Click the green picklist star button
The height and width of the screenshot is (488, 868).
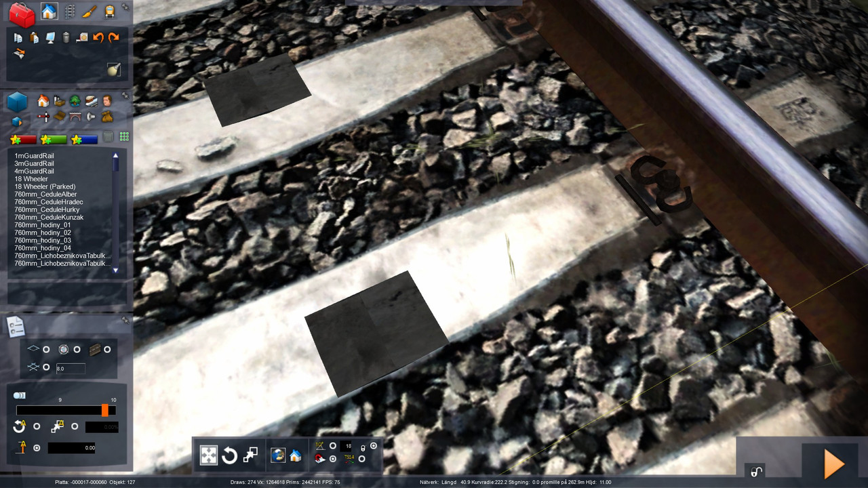54,140
